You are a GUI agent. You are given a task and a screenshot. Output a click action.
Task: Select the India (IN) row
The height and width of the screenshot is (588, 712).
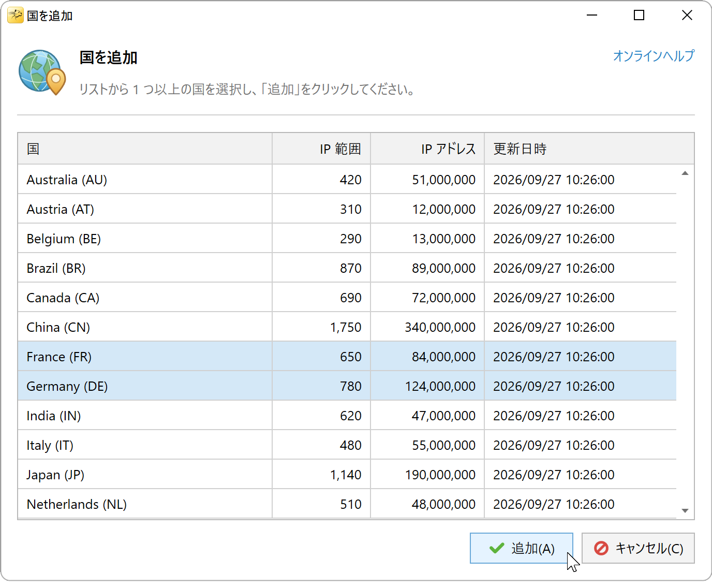point(347,416)
